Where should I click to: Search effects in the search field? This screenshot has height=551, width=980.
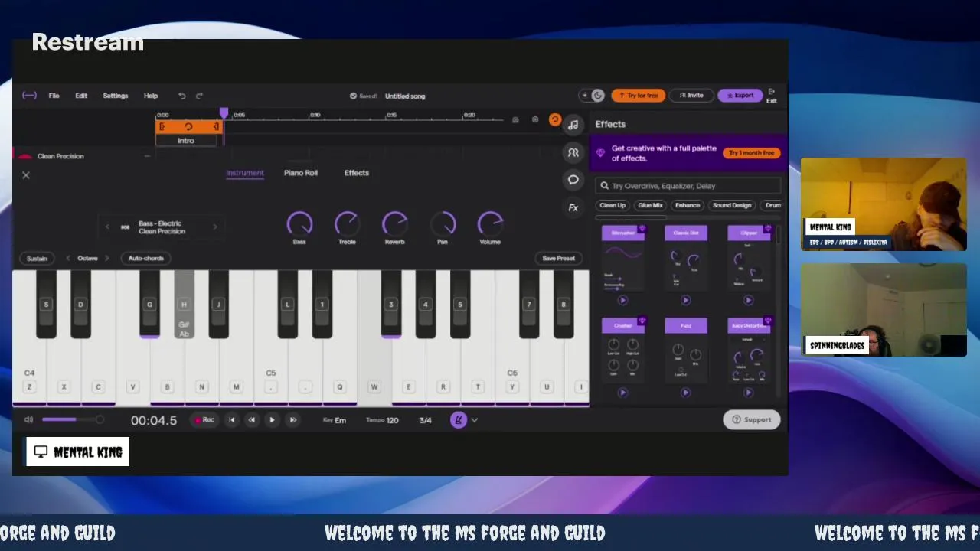tap(688, 186)
